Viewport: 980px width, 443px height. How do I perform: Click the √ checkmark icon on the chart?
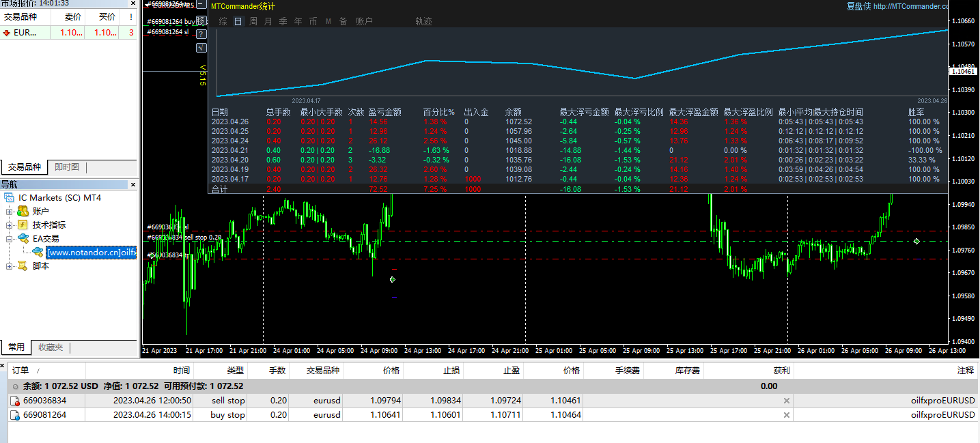click(x=200, y=47)
